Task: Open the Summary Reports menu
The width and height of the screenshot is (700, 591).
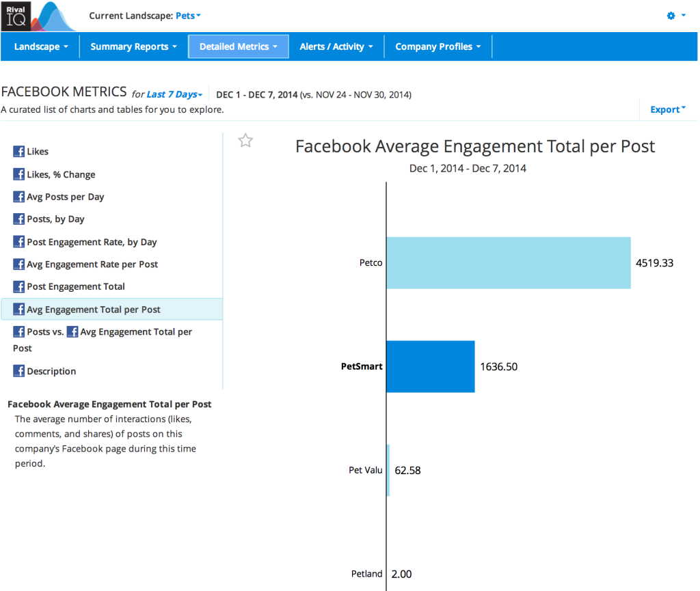Action: click(x=133, y=46)
